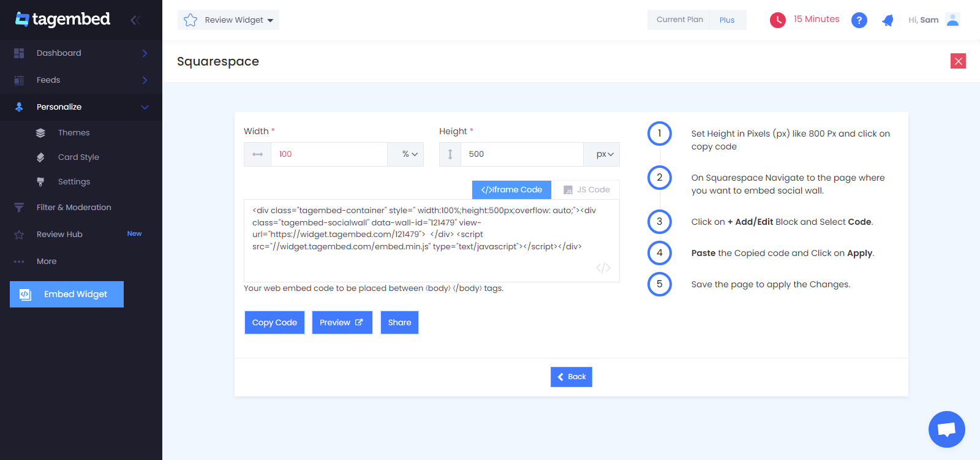The image size is (980, 460).
Task: Expand the Feeds menu chevron
Action: click(145, 80)
